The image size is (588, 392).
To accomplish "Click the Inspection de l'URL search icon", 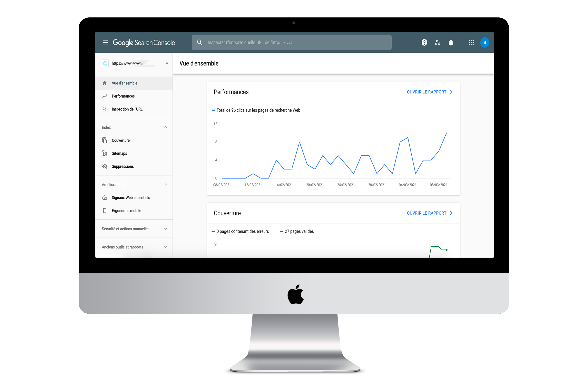I will pos(104,109).
